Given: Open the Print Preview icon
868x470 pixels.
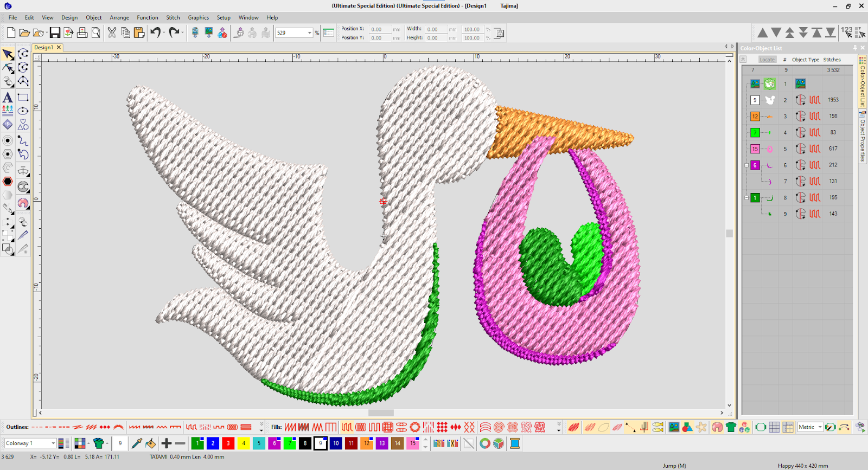Looking at the screenshot, I should click(96, 33).
